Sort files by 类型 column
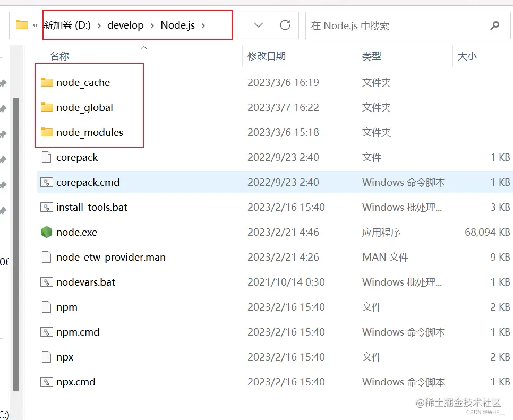The height and width of the screenshot is (420, 513). 371,56
